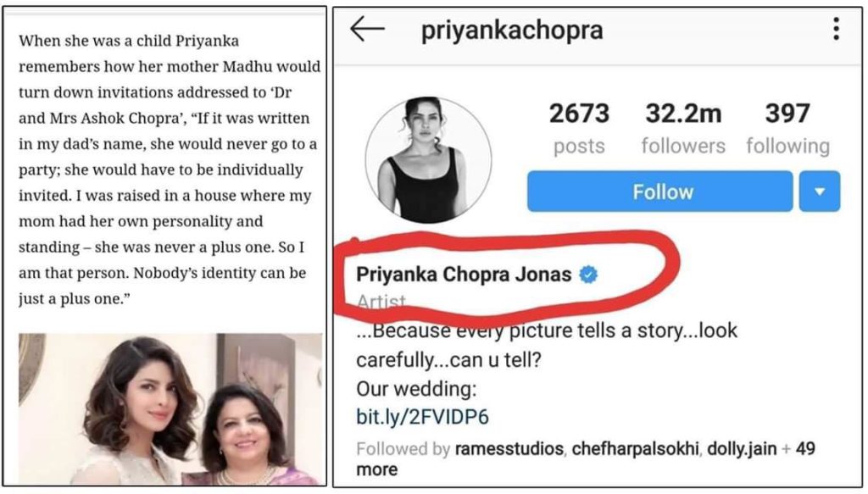View the 2673 posts count
868x494 pixels.
[x=579, y=128]
